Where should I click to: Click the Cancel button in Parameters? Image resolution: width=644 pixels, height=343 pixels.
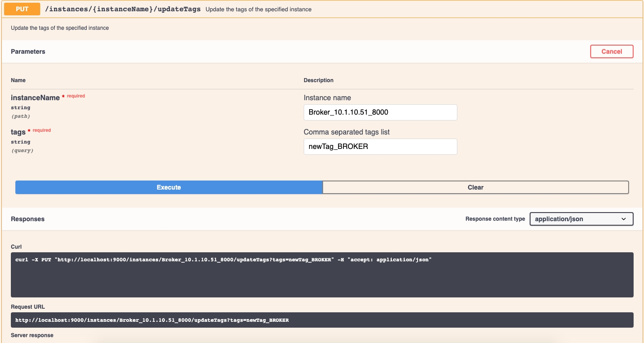(611, 51)
